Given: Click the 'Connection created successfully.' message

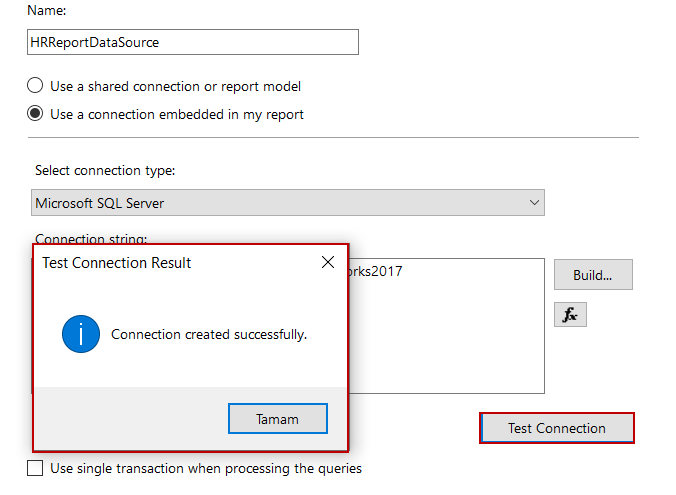Looking at the screenshot, I should click(x=209, y=334).
